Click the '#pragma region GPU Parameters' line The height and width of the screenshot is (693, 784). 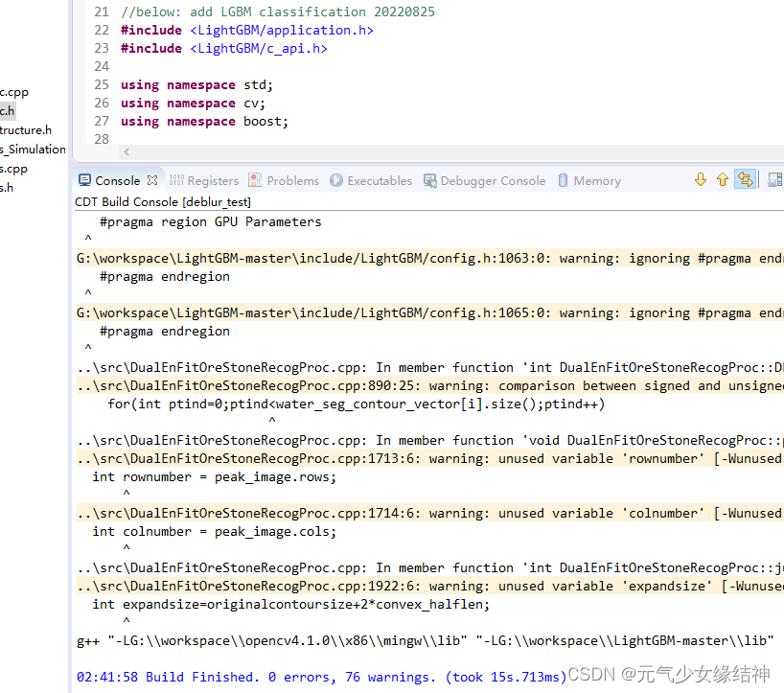pyautogui.click(x=211, y=222)
